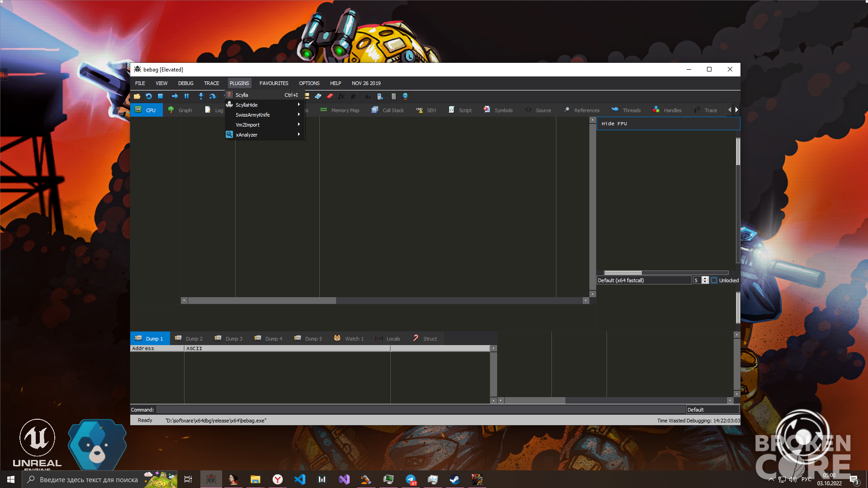Viewport: 868px width, 488px height.
Task: Open Telegram from the Windows taskbar
Action: click(411, 479)
